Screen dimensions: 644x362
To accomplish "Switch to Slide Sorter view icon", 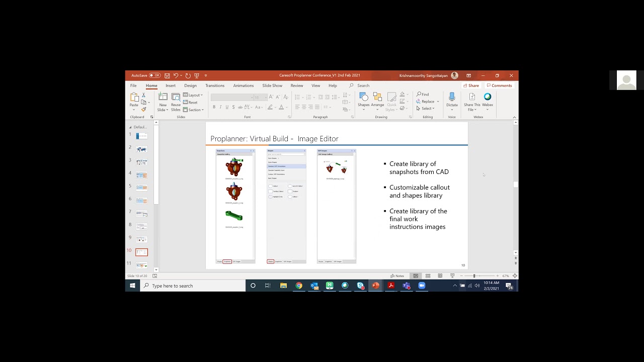I will tap(428, 276).
